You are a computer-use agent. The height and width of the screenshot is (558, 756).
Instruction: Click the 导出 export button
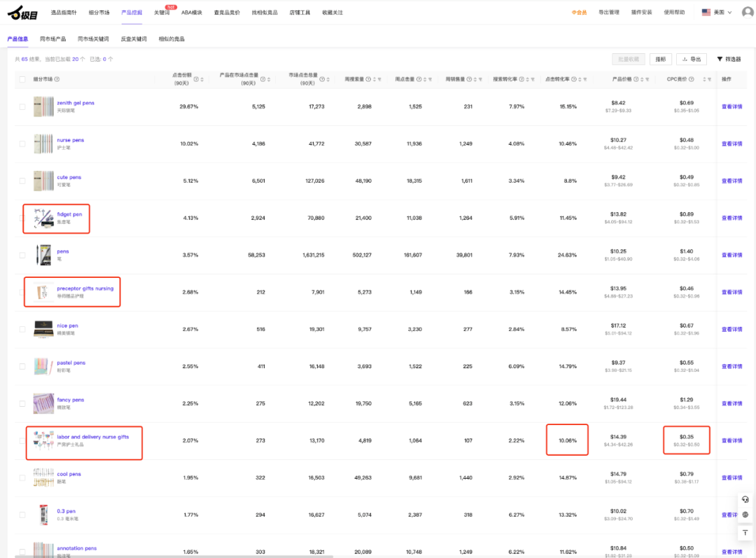pyautogui.click(x=692, y=60)
